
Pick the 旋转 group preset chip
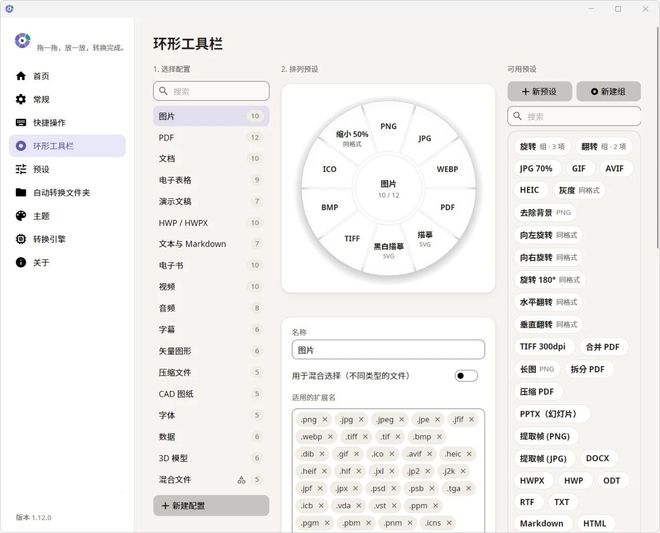coord(542,147)
